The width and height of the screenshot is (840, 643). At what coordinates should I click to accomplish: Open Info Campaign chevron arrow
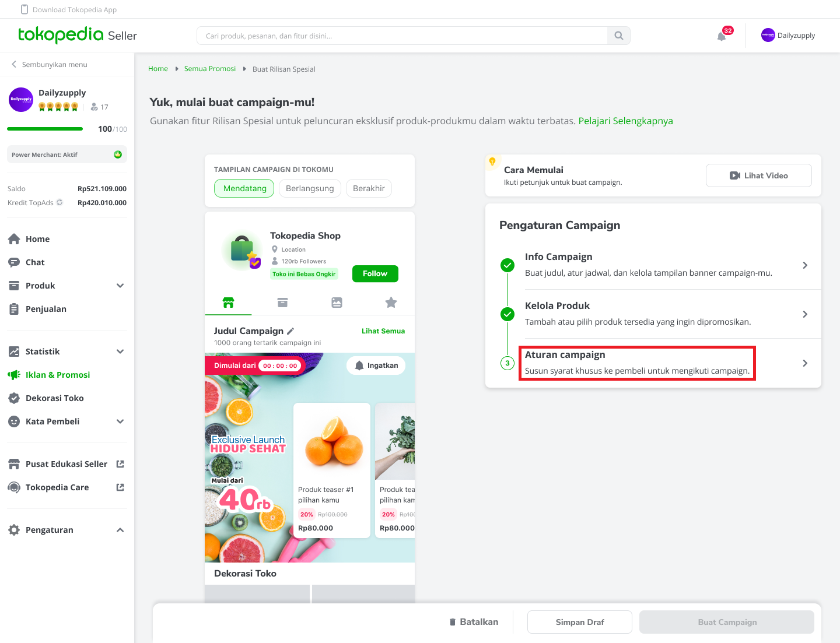tap(805, 265)
